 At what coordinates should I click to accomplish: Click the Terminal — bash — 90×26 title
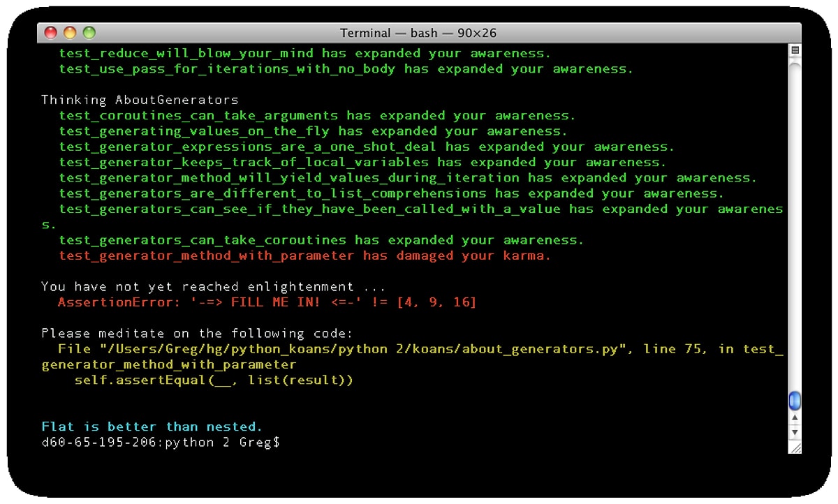tap(418, 33)
